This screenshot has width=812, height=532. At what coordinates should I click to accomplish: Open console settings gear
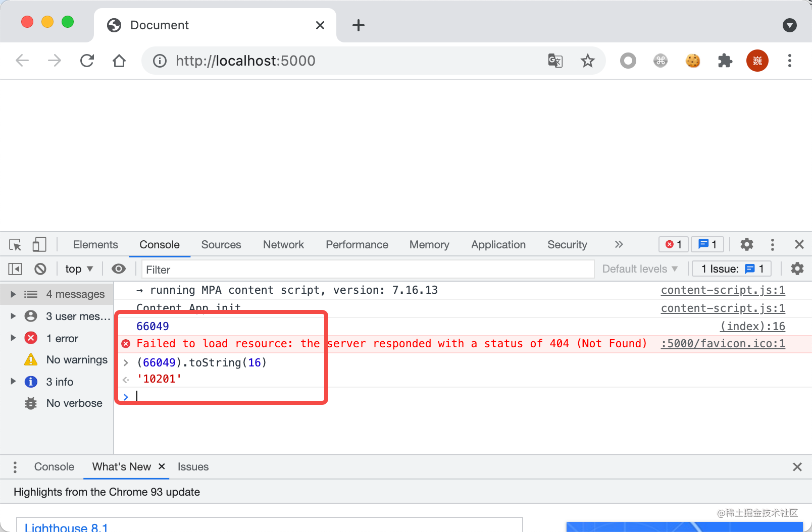coord(797,269)
